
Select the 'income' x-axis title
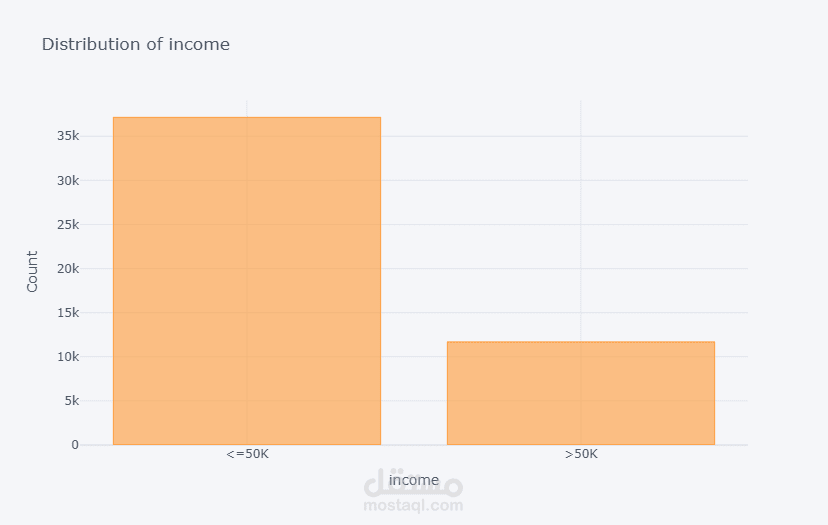pyautogui.click(x=413, y=480)
